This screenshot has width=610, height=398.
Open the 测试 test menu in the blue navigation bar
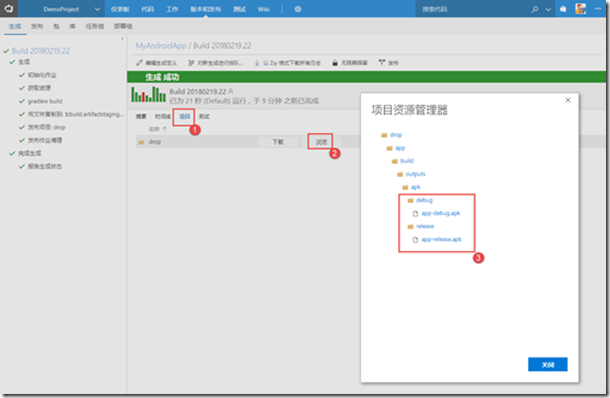point(239,9)
